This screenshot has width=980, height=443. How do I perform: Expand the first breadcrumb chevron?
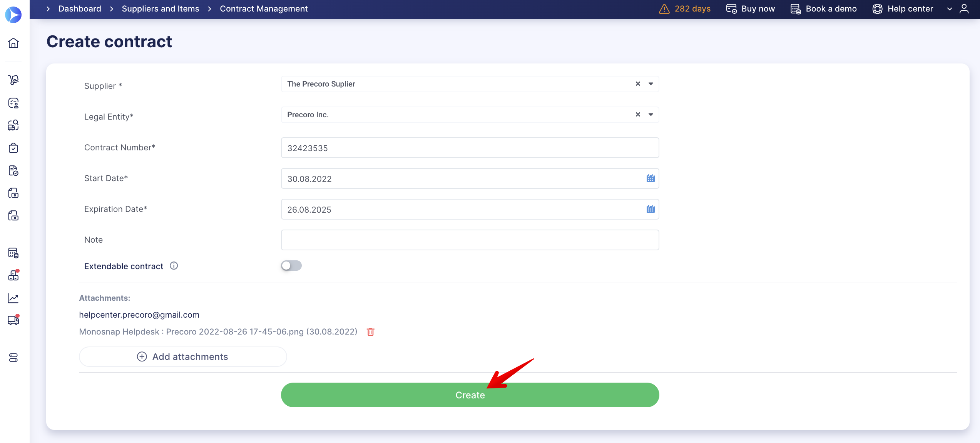(x=48, y=9)
